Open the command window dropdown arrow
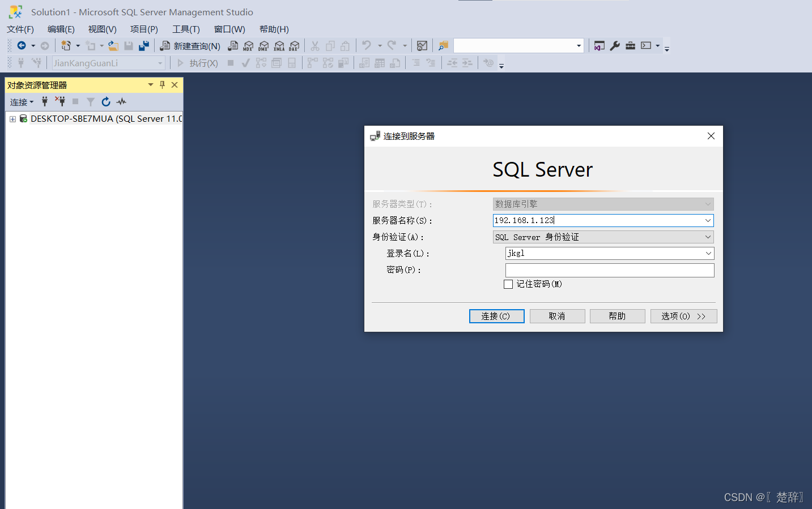 (x=657, y=46)
